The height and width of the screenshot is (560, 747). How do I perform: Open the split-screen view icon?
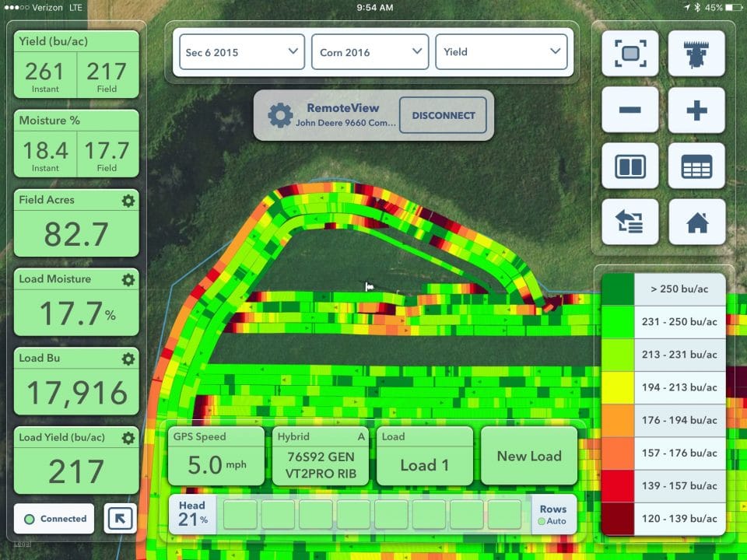630,166
